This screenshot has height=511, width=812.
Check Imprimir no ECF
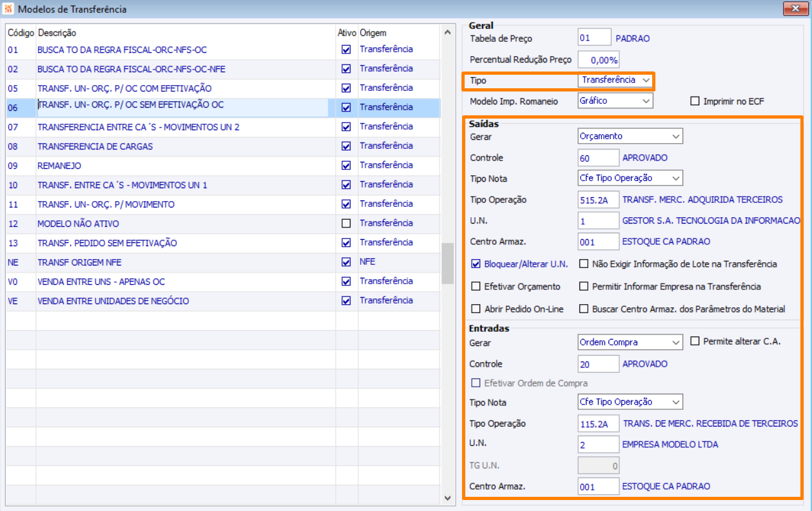point(695,101)
